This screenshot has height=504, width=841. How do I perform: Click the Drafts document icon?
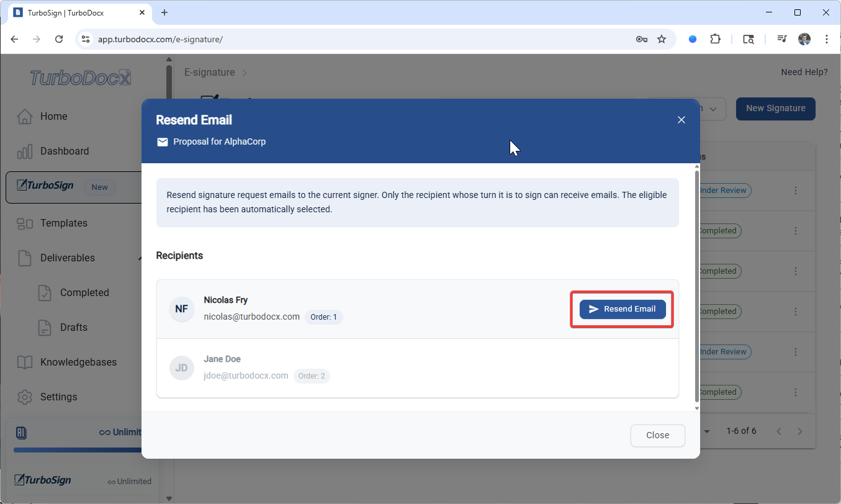pyautogui.click(x=45, y=327)
